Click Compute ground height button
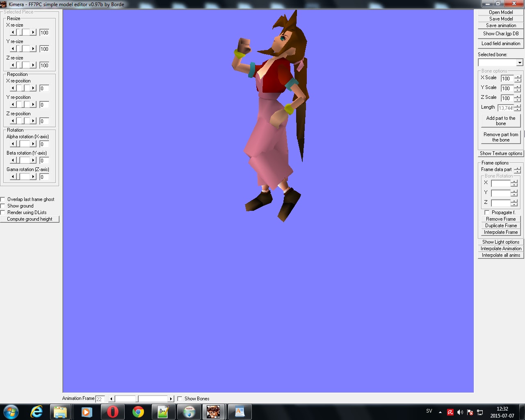This screenshot has height=420, width=525. click(30, 219)
